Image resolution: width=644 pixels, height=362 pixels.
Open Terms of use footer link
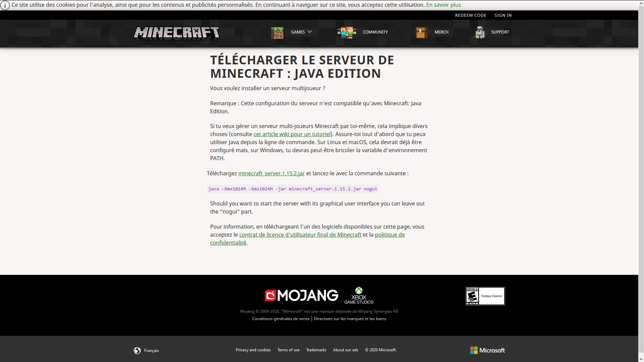[288, 350]
